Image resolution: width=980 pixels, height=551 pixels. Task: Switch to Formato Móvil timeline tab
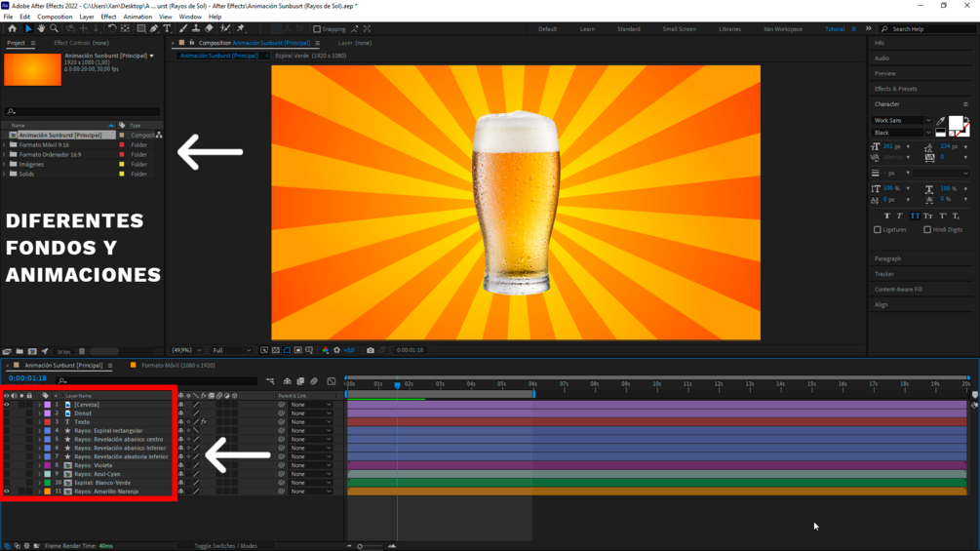[177, 366]
